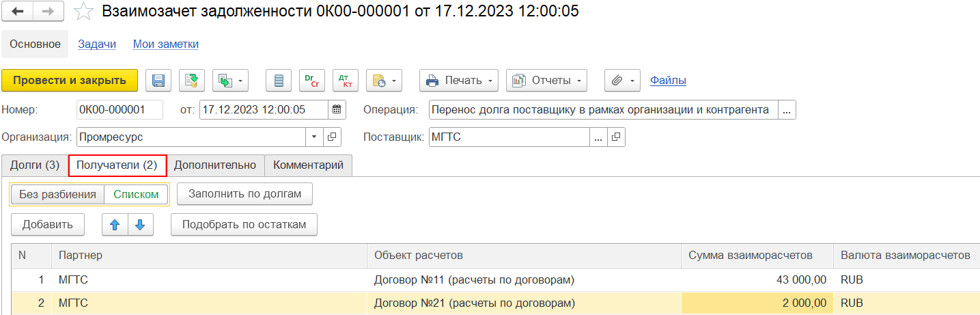Move row up with blue arrow
The image size is (980, 315).
115,224
